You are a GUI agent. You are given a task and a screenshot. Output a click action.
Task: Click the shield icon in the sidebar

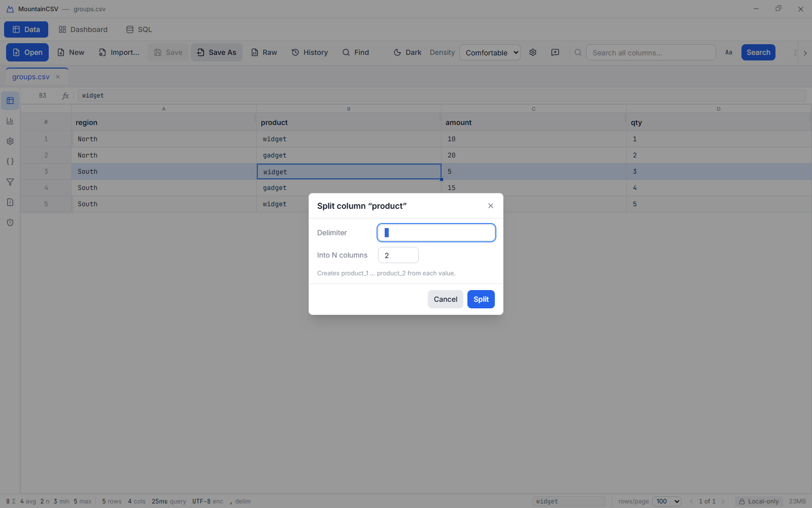pyautogui.click(x=10, y=223)
